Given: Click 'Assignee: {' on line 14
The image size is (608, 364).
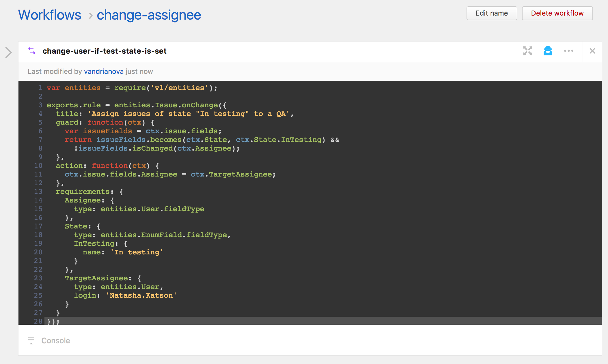Looking at the screenshot, I should click(89, 200).
